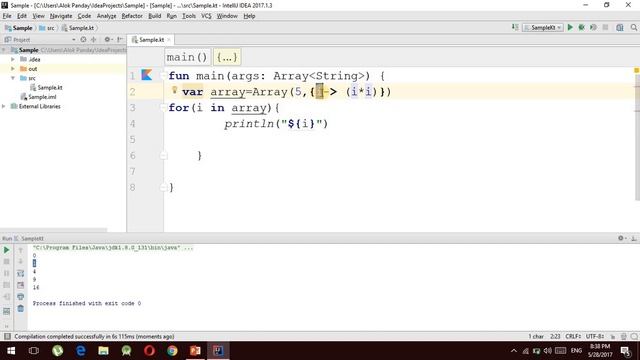Expand the out folder
640x360 pixels.
click(x=13, y=69)
